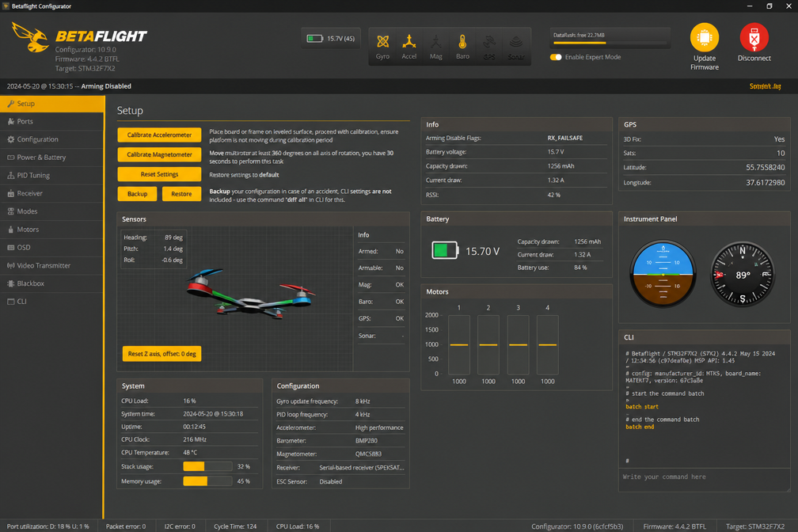
Task: Open the CLI tab in sidebar
Action: point(51,302)
